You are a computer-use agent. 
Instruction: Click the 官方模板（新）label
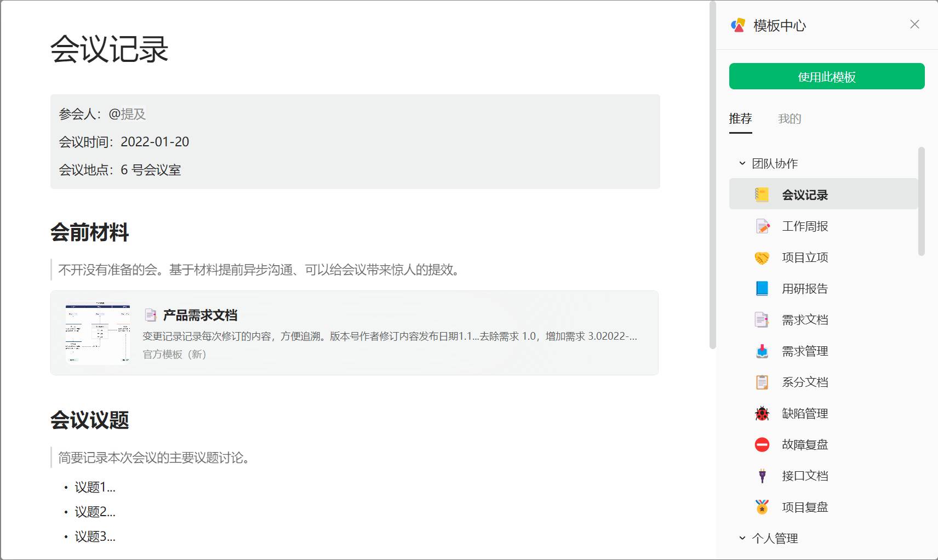point(174,354)
